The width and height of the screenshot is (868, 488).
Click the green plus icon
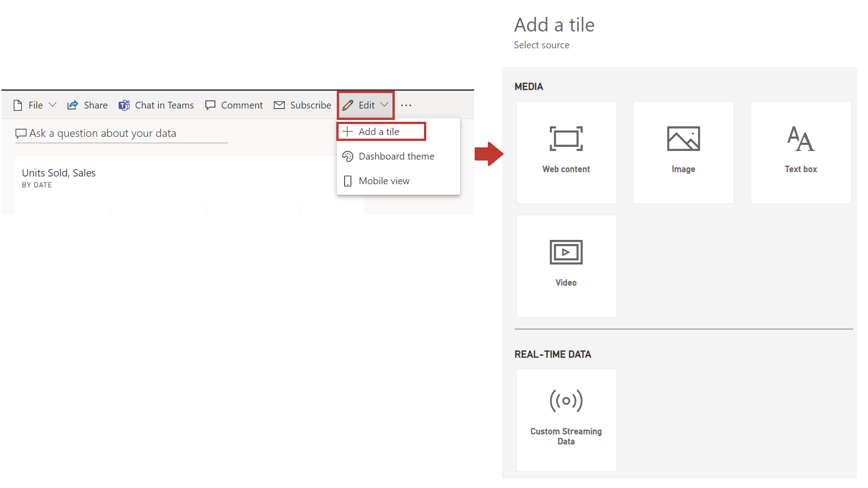point(347,132)
